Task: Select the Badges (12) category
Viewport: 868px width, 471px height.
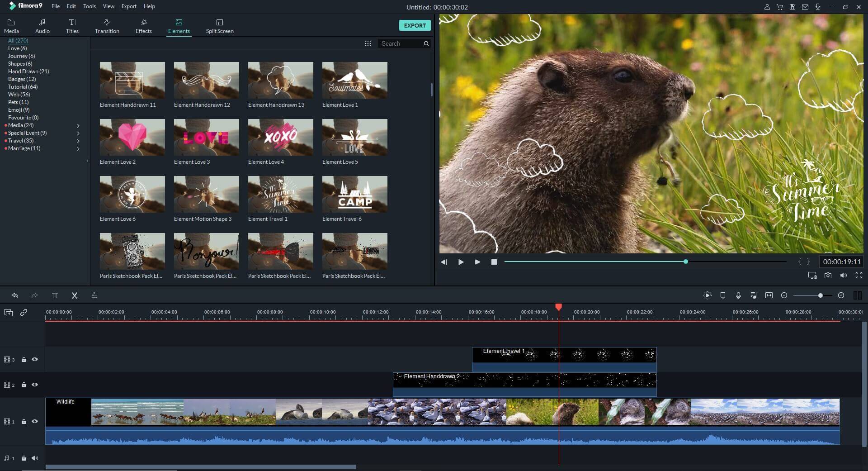Action: point(22,79)
